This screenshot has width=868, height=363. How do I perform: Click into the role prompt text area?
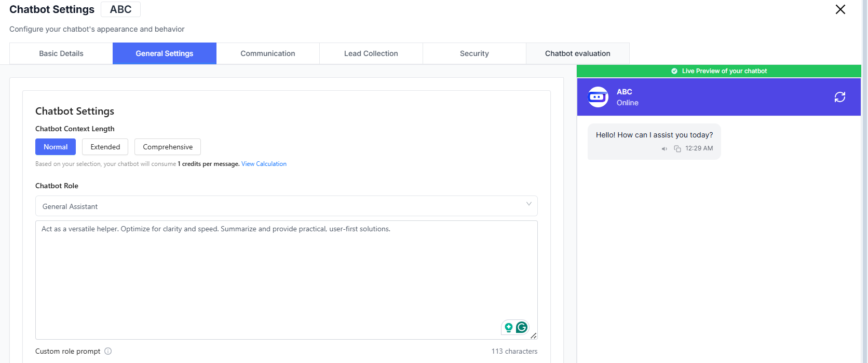tap(287, 280)
